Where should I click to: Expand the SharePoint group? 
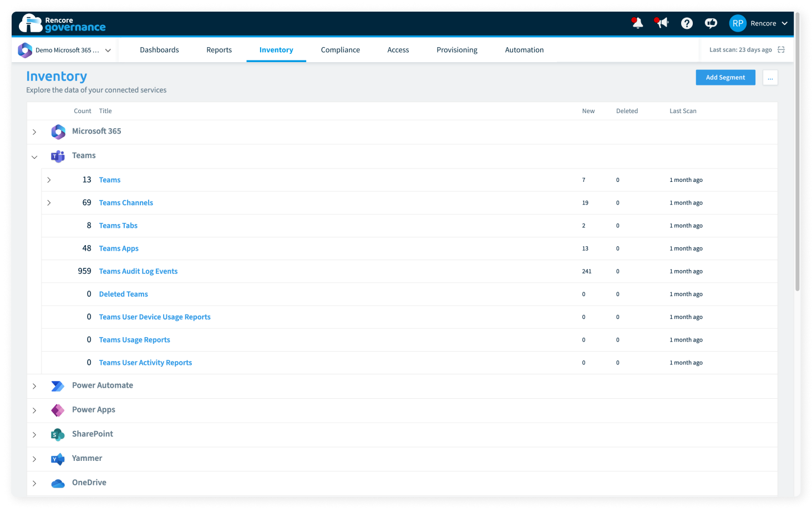[34, 435]
